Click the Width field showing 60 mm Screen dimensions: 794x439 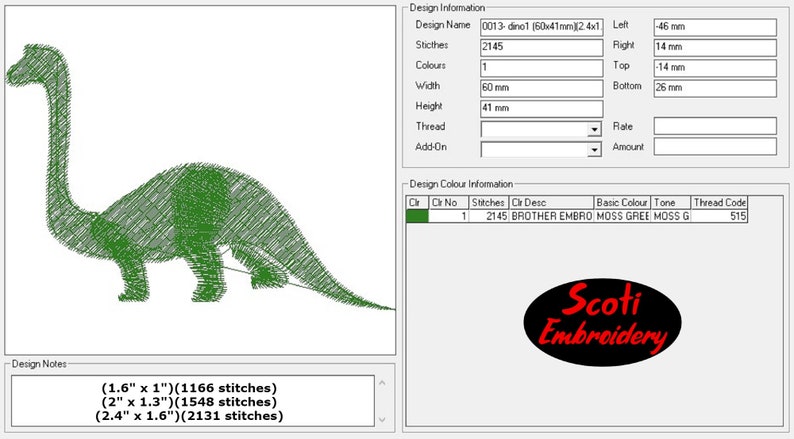(541, 88)
